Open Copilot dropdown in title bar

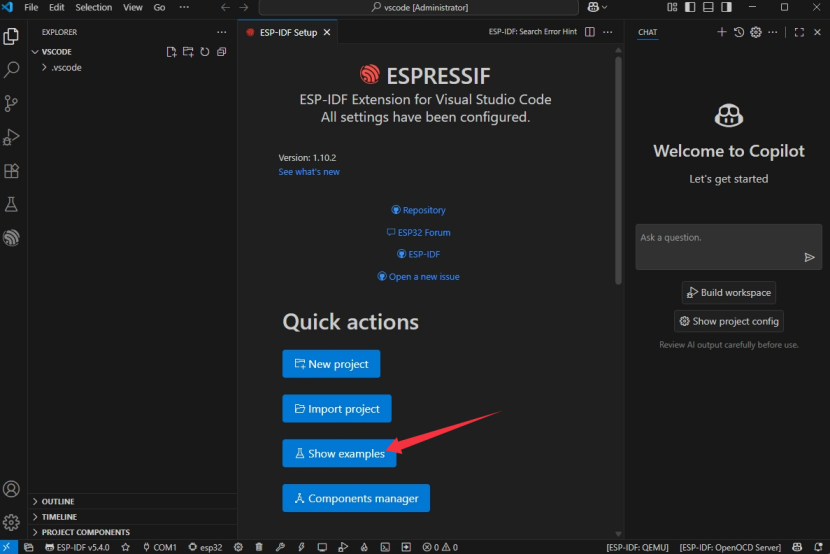[x=597, y=7]
